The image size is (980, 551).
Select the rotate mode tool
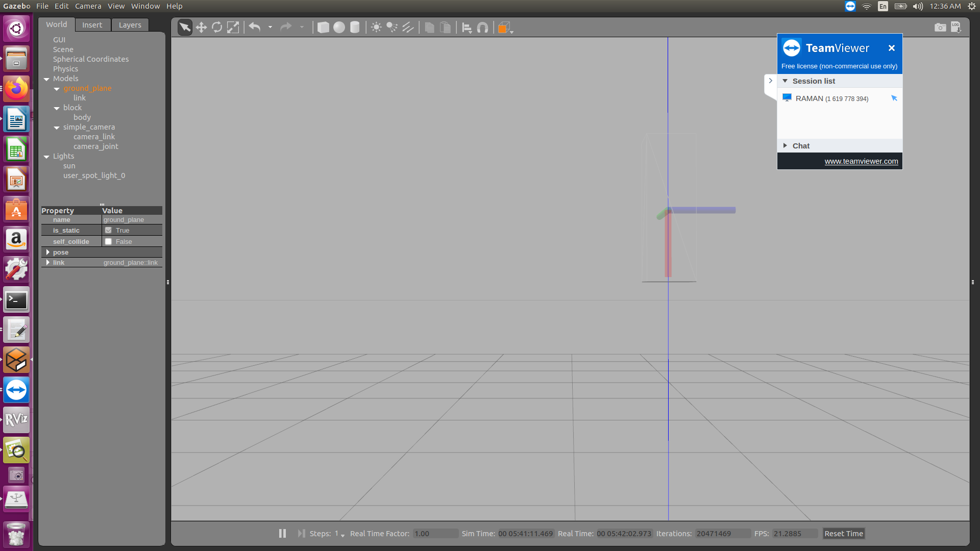pyautogui.click(x=217, y=27)
